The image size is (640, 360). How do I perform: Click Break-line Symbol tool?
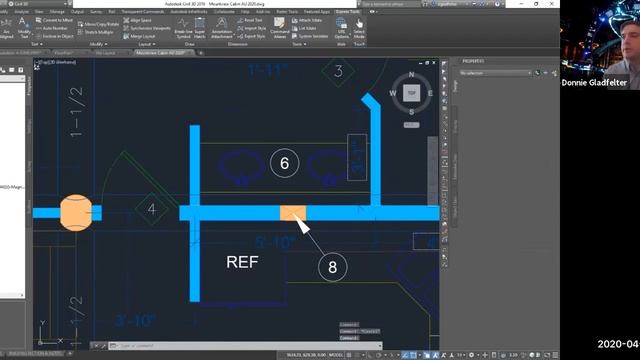183,27
